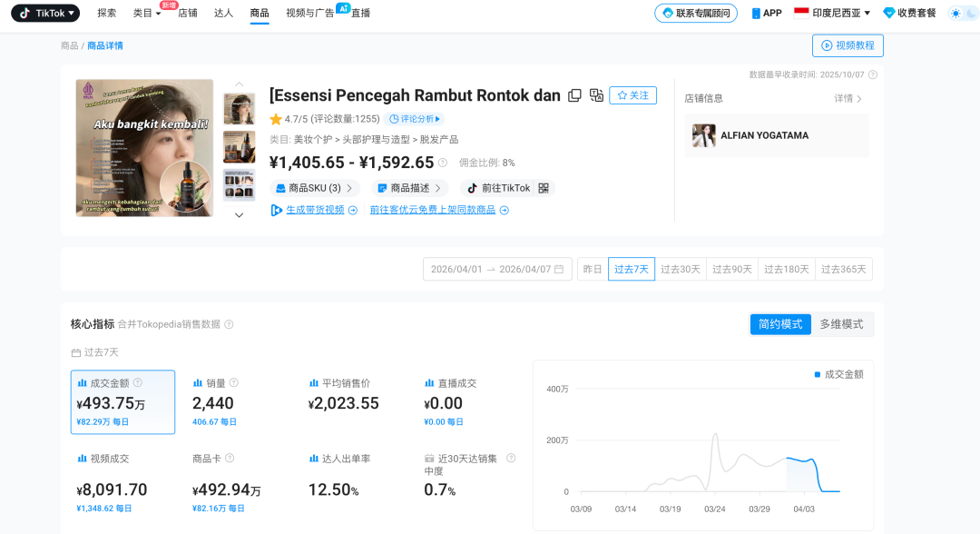Select the second product thumbnail image
This screenshot has width=980, height=534.
point(240,146)
